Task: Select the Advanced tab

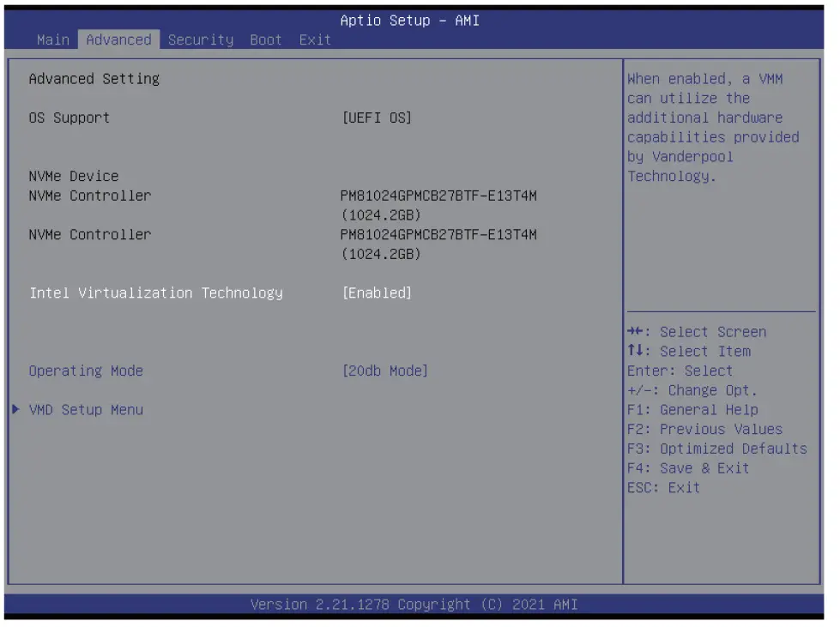Action: (119, 39)
